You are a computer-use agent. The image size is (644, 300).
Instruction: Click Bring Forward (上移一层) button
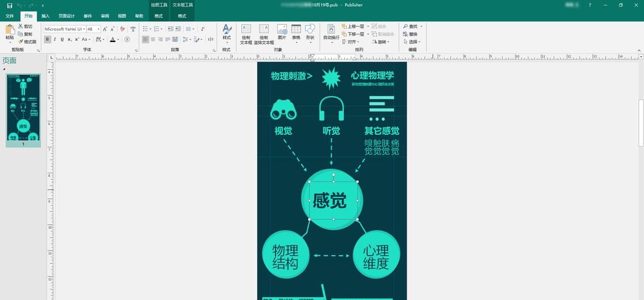point(353,26)
